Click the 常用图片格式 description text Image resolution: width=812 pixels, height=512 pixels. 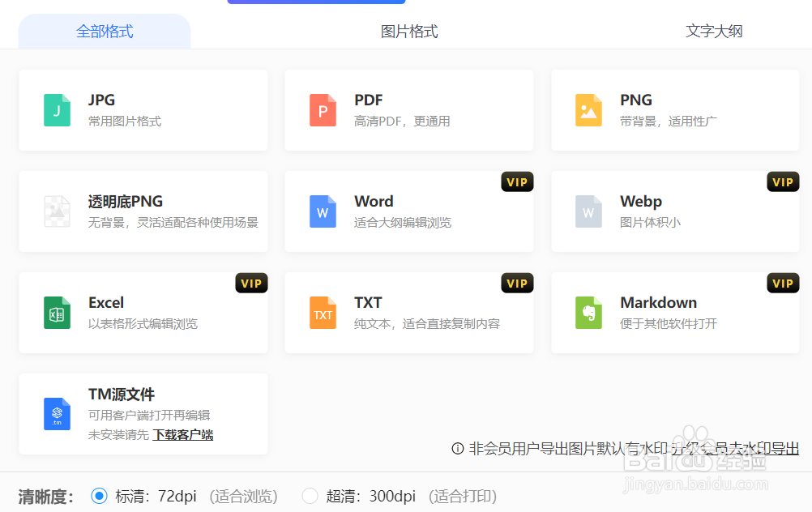[125, 122]
